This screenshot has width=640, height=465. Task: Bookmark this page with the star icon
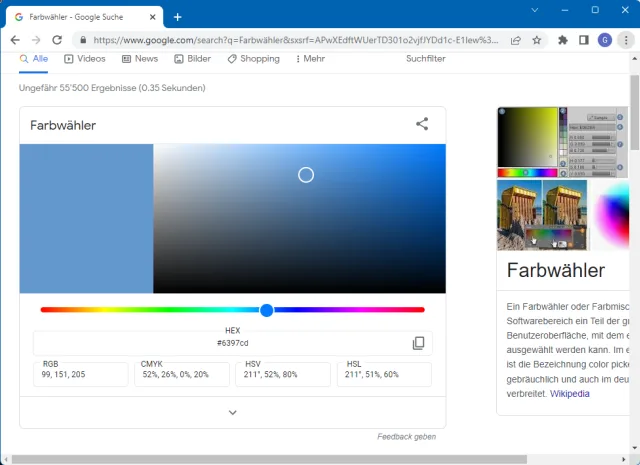coord(537,40)
